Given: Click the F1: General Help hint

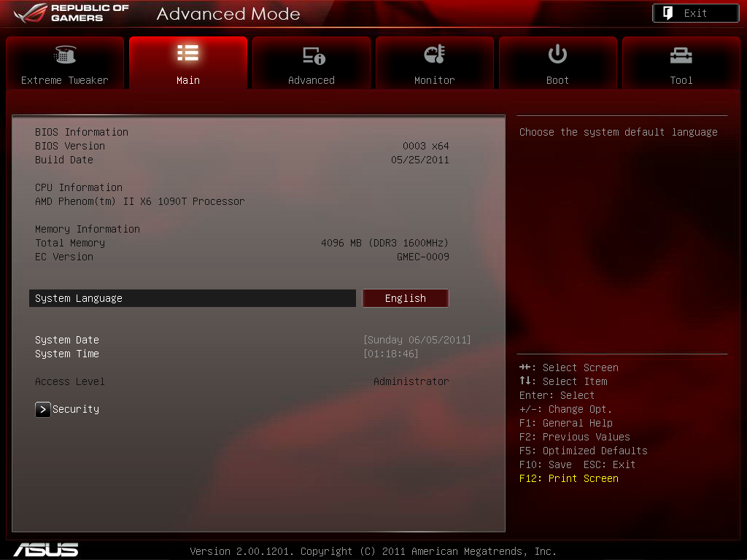Looking at the screenshot, I should (x=566, y=422).
